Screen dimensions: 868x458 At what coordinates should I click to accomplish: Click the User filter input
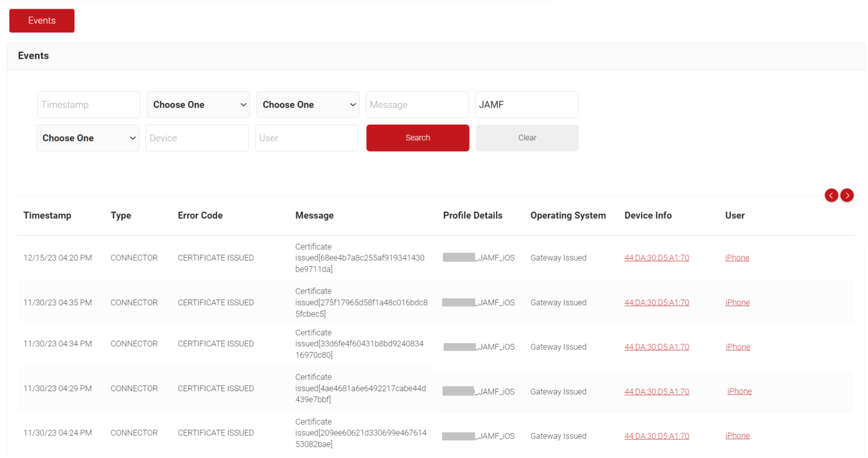click(307, 138)
